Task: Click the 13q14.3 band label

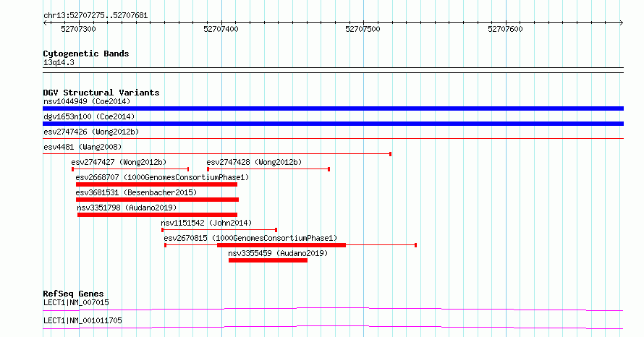Action: [x=59, y=62]
